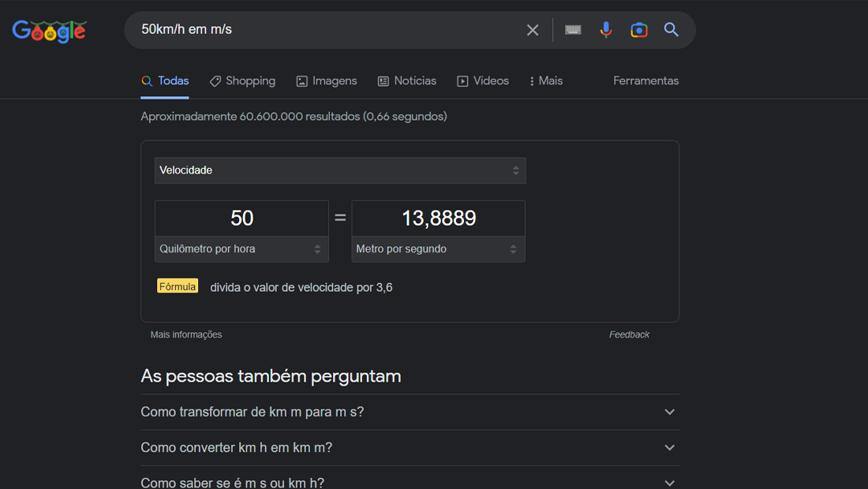Go to Google homepage via logo
The width and height of the screenshot is (868, 489).
[x=49, y=31]
